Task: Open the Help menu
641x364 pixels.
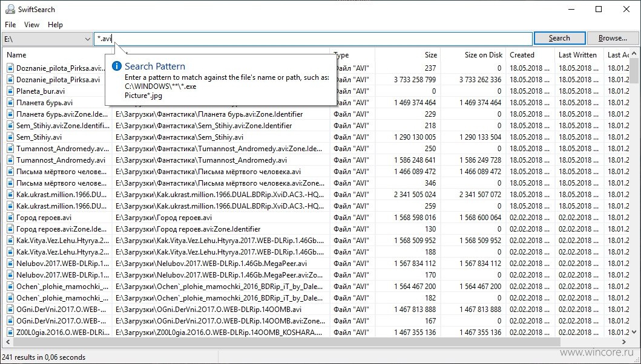Action: [x=55, y=25]
